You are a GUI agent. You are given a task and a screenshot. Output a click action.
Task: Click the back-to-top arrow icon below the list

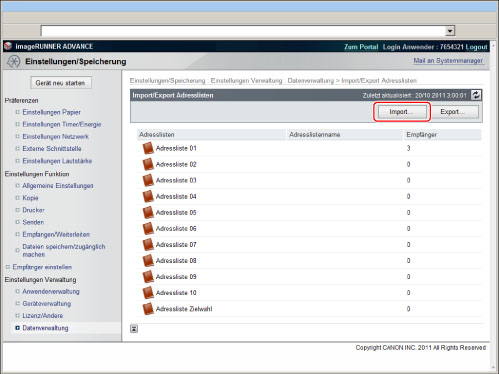[134, 329]
